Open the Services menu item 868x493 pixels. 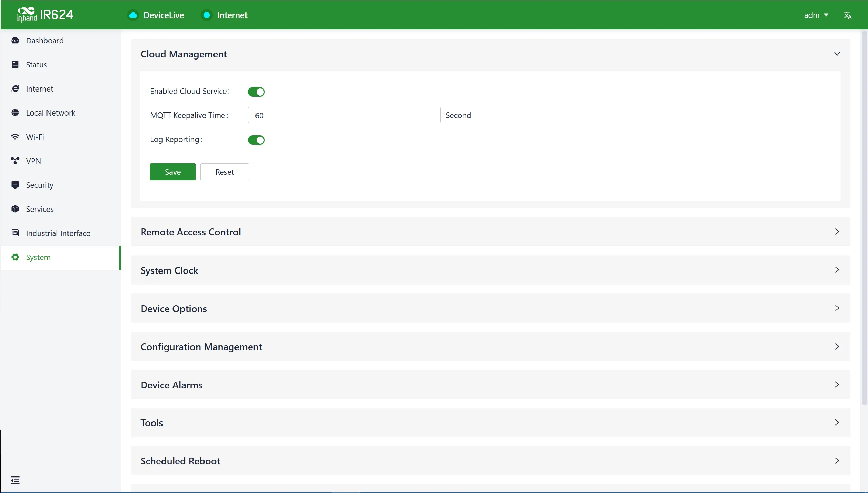tap(61, 209)
